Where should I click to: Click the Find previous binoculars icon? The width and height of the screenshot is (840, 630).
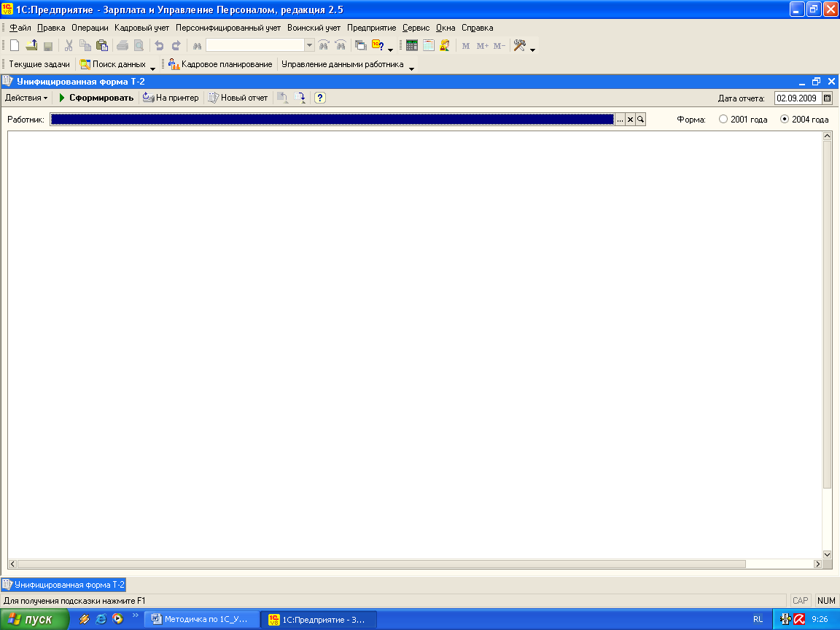(324, 45)
